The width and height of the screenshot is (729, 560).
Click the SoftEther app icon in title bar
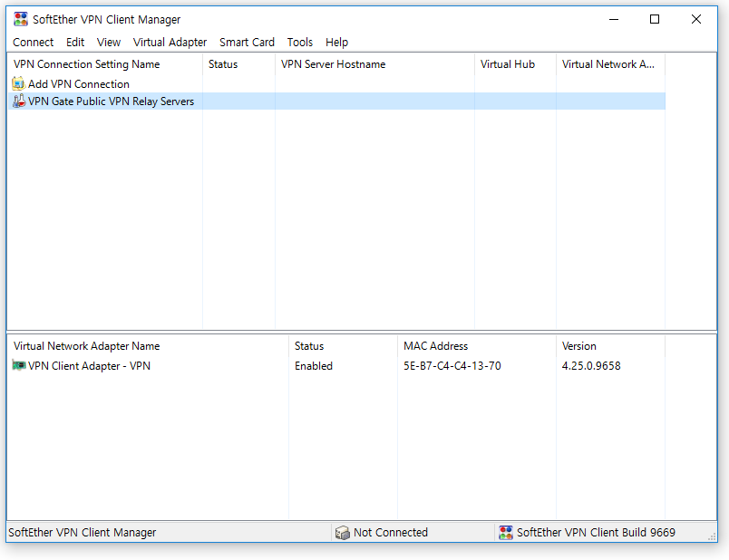[21, 19]
